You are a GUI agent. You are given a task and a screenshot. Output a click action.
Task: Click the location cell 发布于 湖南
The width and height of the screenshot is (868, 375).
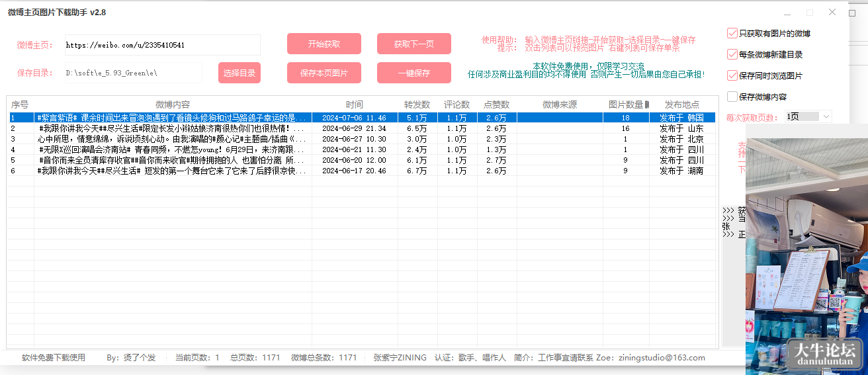coord(681,171)
